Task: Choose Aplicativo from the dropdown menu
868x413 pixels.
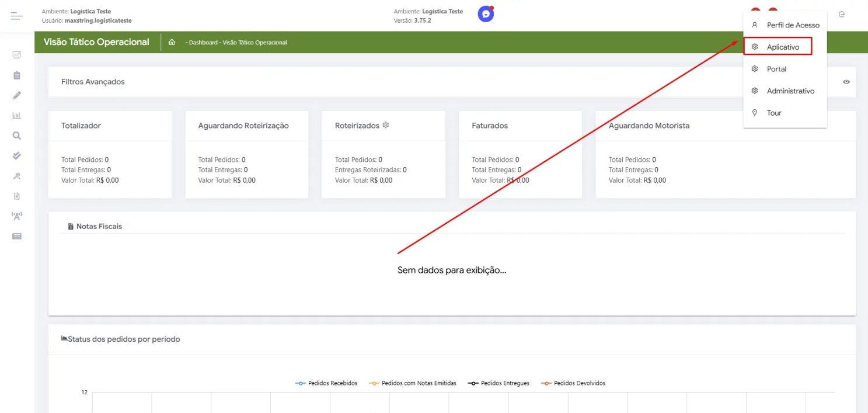Action: point(778,47)
